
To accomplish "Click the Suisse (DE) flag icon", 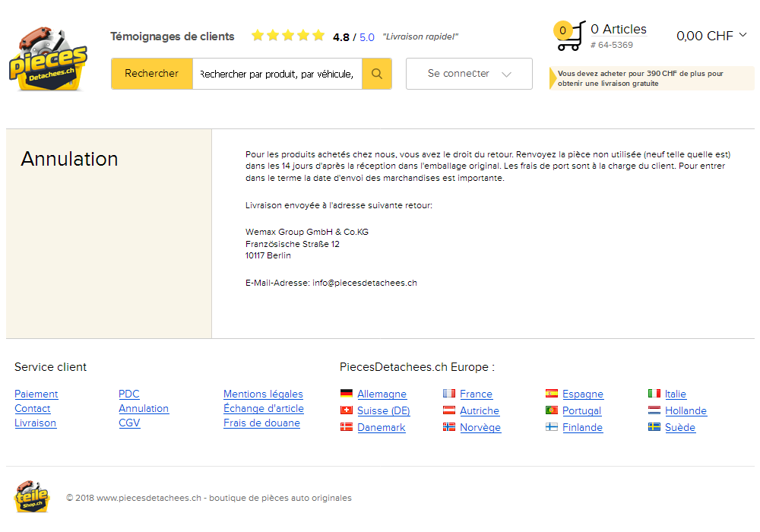I will click(x=347, y=410).
